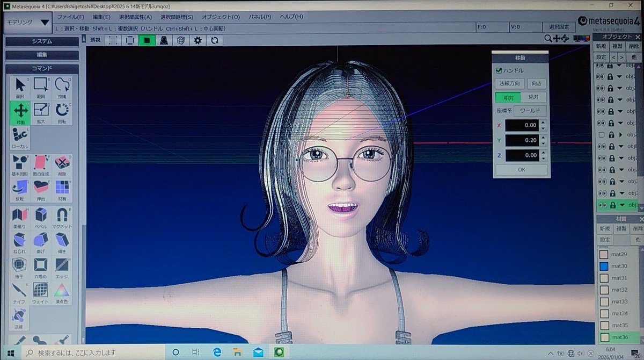This screenshot has height=360, width=644.
Task: Pick the 投縄 lasso selection tool
Action: (62, 88)
